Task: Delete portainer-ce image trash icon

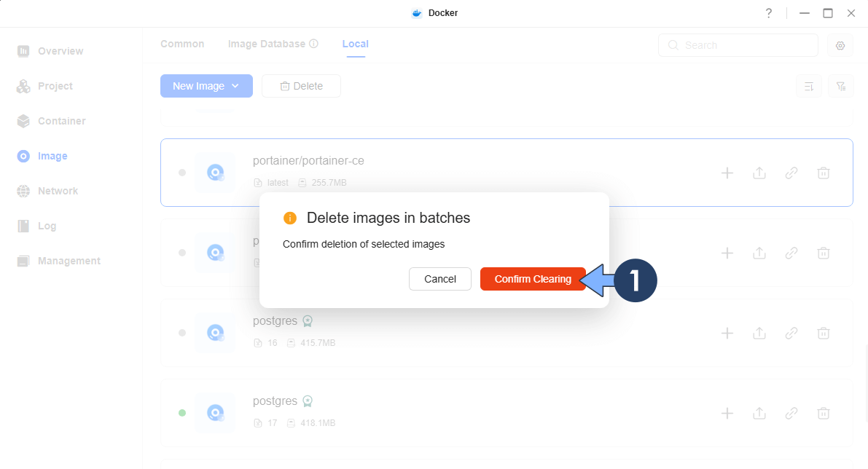Action: pos(824,173)
